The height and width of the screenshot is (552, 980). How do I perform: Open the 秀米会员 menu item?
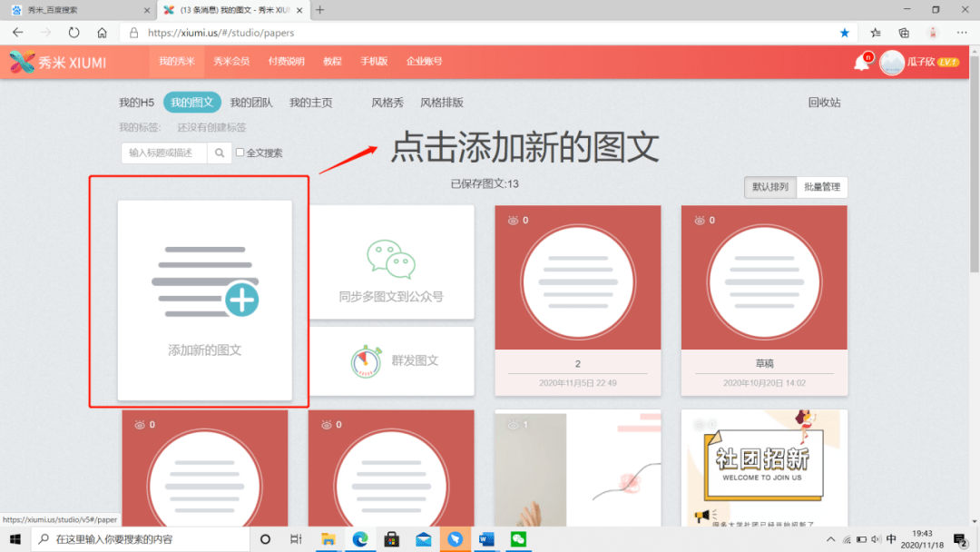(231, 62)
